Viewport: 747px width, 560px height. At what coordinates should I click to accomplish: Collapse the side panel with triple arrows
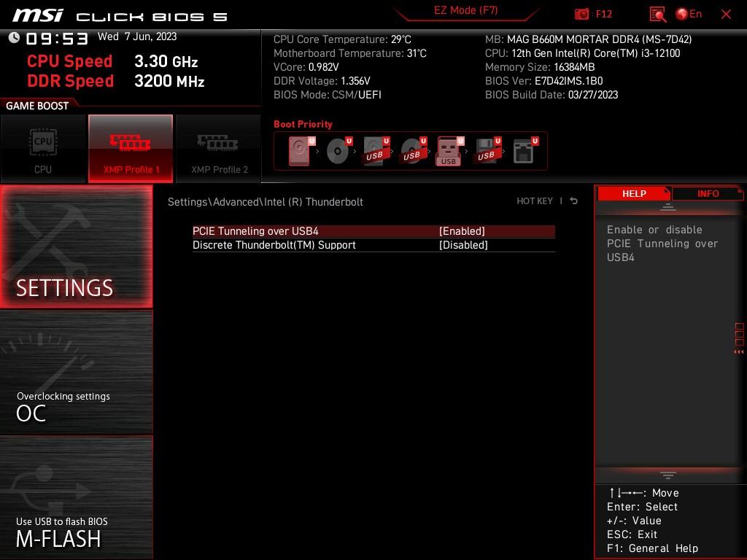(739, 352)
